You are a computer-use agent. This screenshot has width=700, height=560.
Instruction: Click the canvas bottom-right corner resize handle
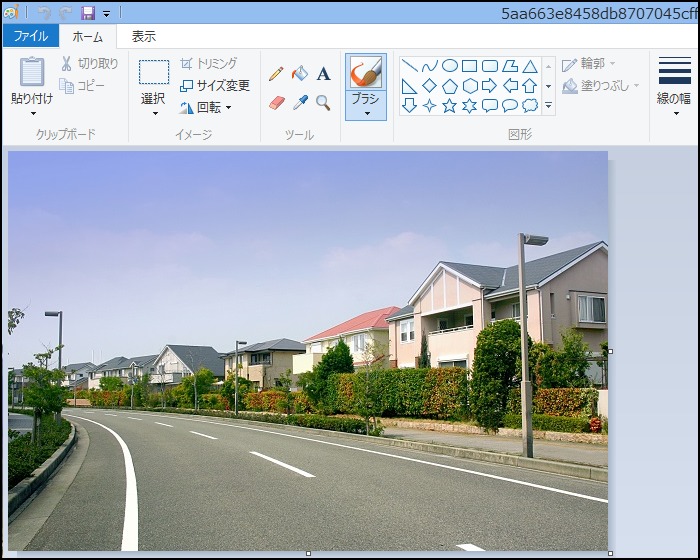610,553
